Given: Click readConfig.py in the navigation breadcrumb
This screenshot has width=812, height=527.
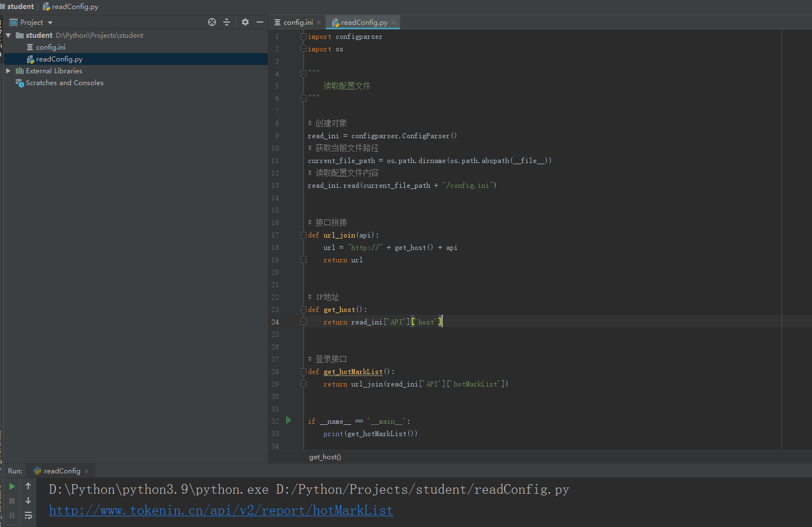Looking at the screenshot, I should (x=70, y=7).
